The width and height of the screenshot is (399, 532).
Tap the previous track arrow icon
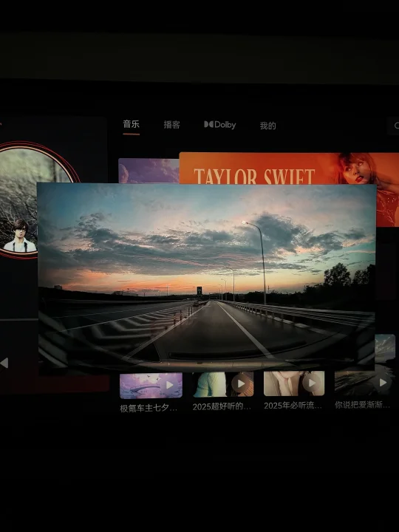4,363
